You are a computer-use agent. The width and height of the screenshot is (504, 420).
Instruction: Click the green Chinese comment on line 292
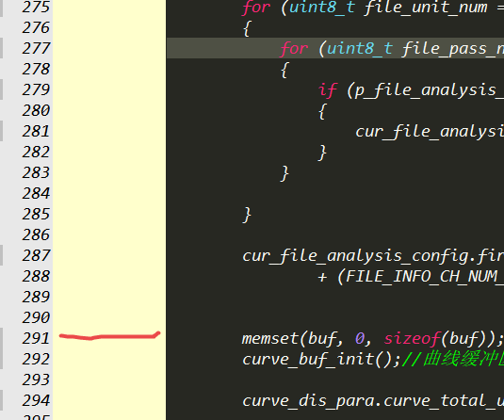pos(453,360)
